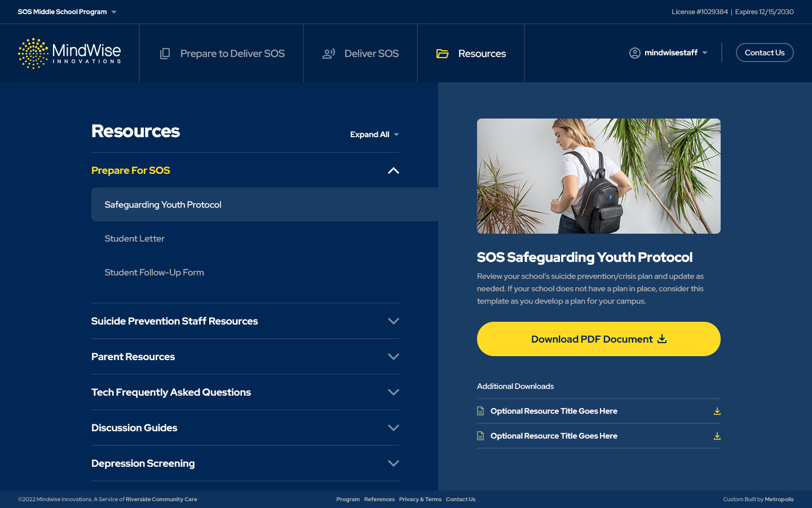Open the Expand All dropdown

[374, 134]
